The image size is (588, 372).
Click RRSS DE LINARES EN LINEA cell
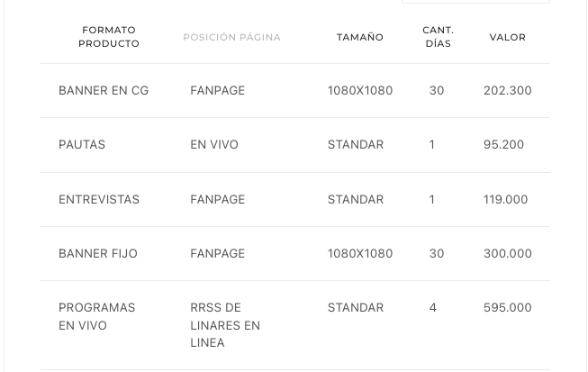[225, 325]
